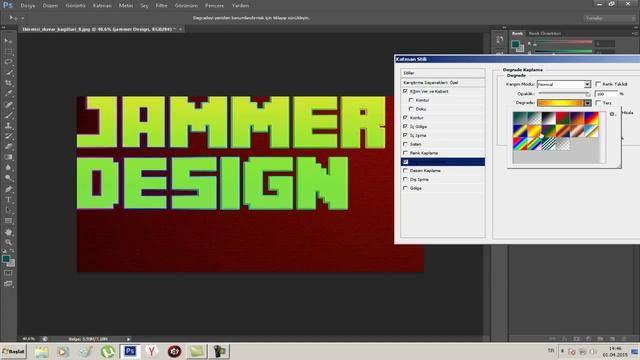The height and width of the screenshot is (360, 640).
Task: Open the Katman menu
Action: click(x=102, y=6)
